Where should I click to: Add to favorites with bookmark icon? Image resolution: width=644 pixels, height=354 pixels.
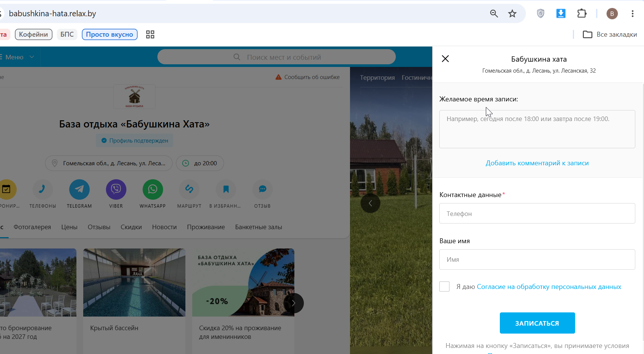pyautogui.click(x=226, y=189)
